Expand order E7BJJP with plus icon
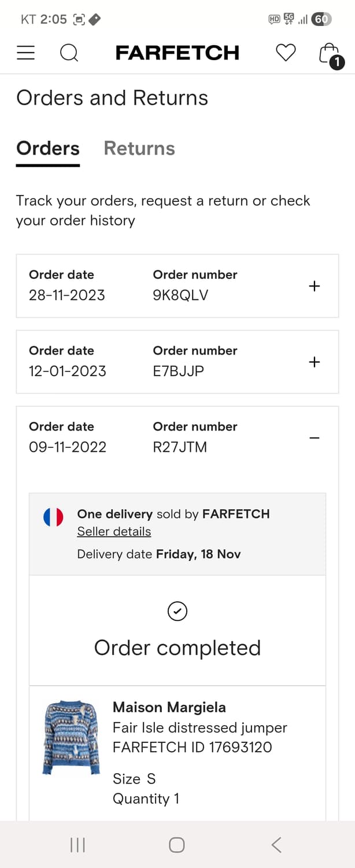This screenshot has width=355, height=868. 315,362
